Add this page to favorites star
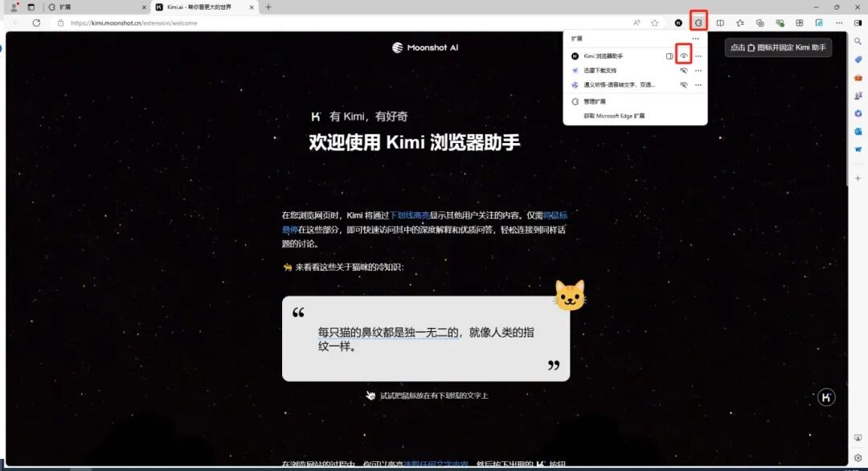Screen dimensions: 868x471 point(655,23)
